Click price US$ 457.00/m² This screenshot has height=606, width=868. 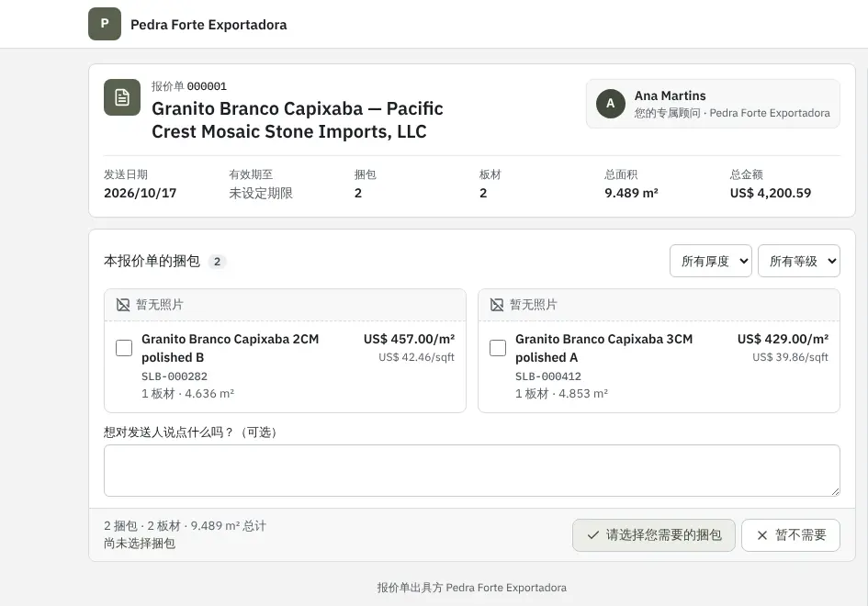(x=409, y=339)
